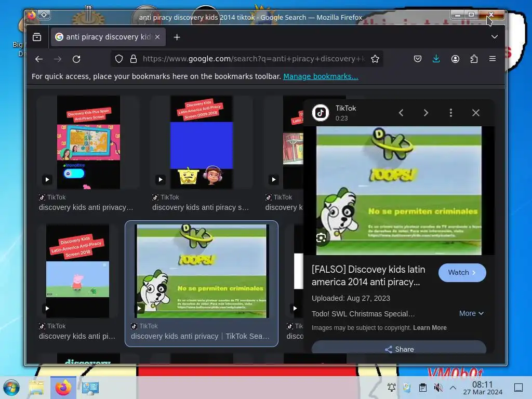The image size is (532, 399).
Task: Open the Anti-Piracy Screen 2018 Peppa thumbnail
Action: pyautogui.click(x=78, y=271)
